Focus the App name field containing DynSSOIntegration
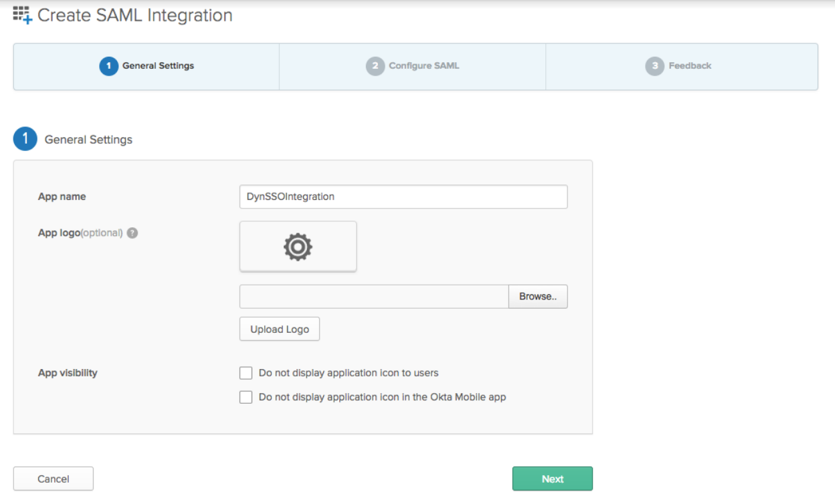Screen dimensions: 835x504 coord(403,197)
